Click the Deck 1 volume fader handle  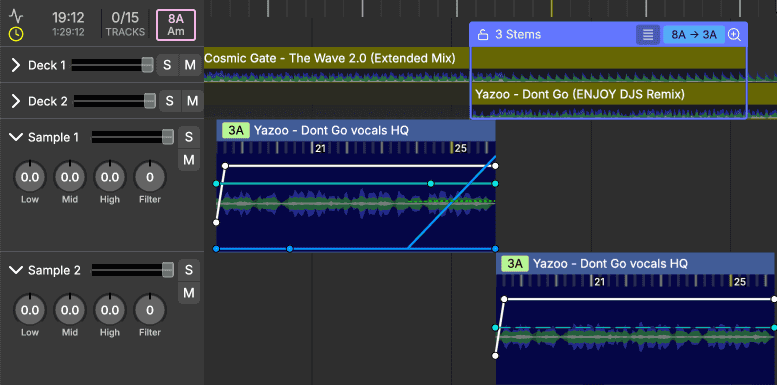pyautogui.click(x=147, y=65)
